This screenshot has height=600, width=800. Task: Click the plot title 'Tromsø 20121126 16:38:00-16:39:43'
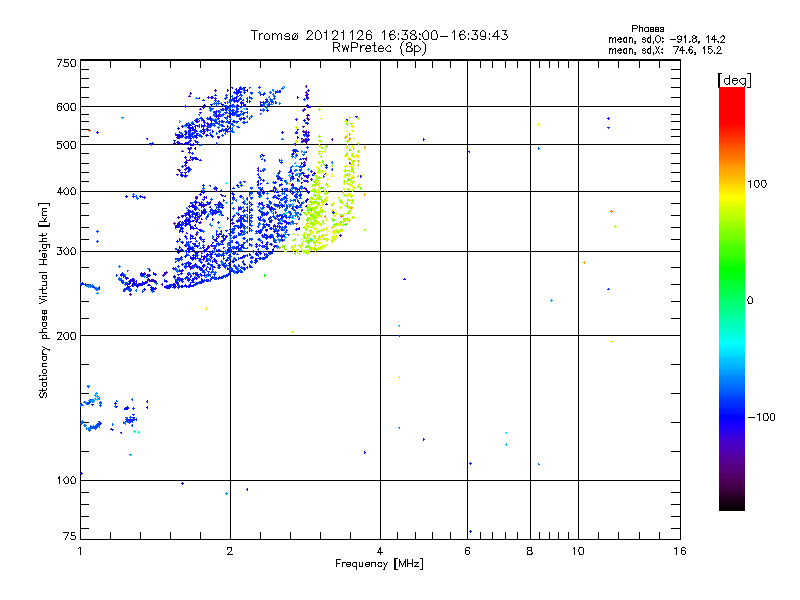pyautogui.click(x=379, y=35)
